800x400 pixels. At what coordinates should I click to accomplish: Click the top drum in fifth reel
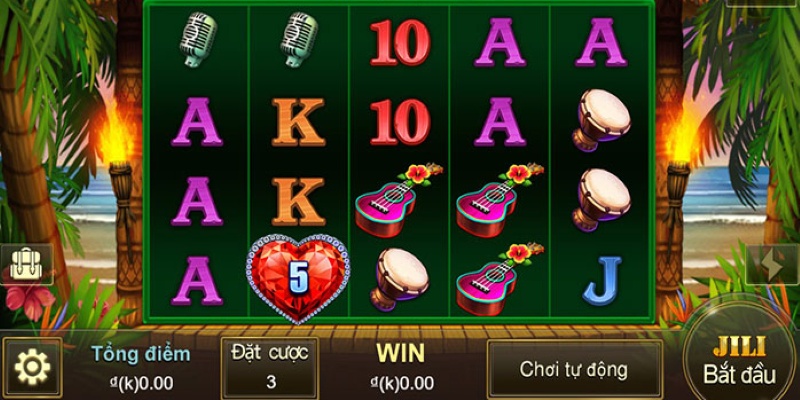[601, 120]
